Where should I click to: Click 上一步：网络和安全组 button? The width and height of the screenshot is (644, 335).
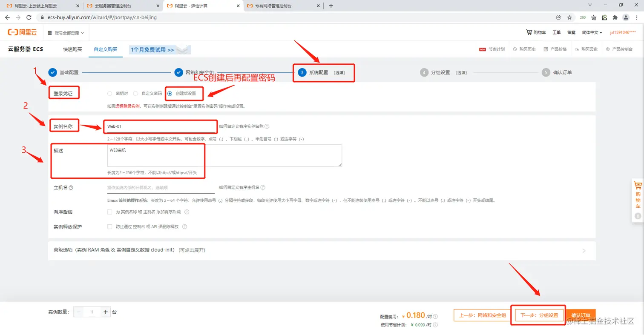click(x=482, y=315)
